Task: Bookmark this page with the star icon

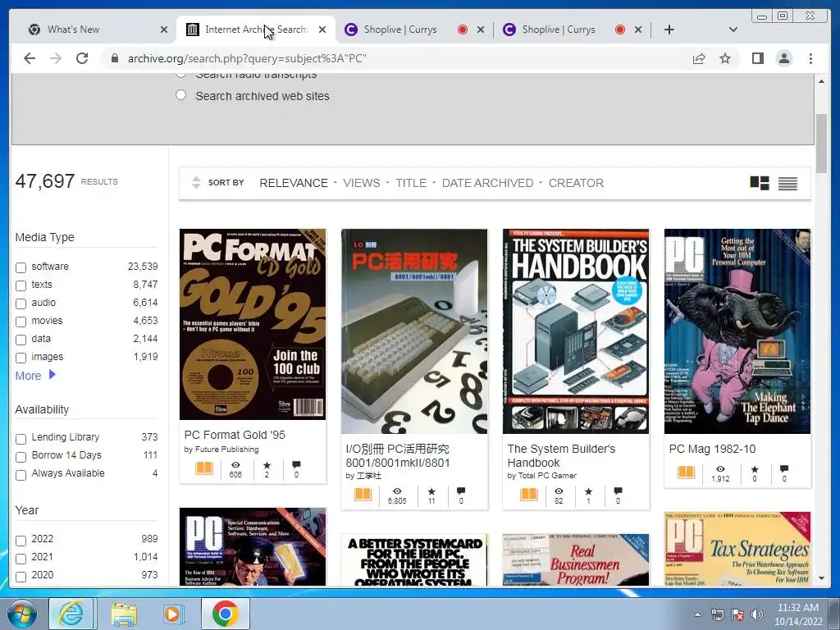Action: (x=725, y=58)
